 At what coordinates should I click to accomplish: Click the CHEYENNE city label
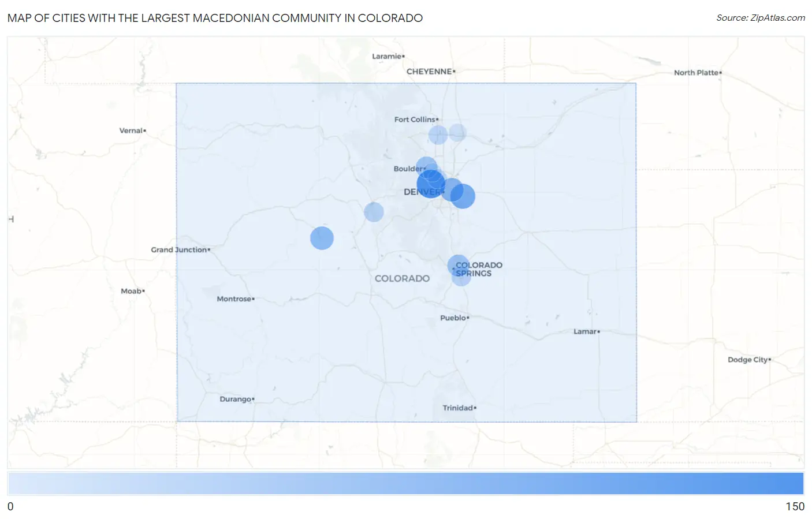click(429, 72)
